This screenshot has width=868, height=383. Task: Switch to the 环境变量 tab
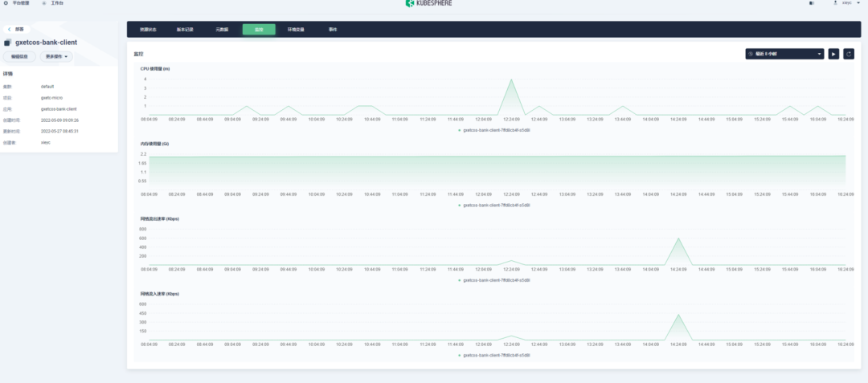tap(296, 29)
